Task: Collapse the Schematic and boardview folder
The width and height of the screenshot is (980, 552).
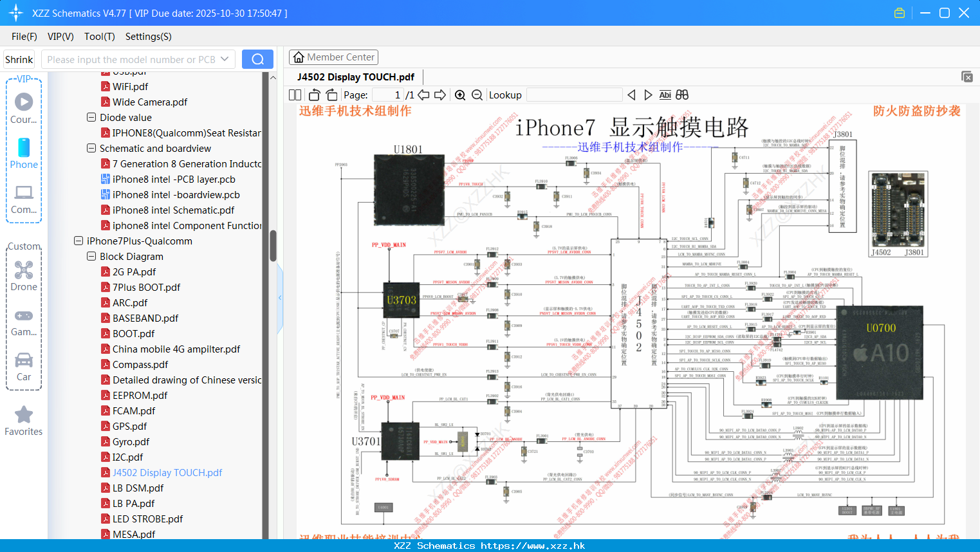Action: pyautogui.click(x=91, y=148)
